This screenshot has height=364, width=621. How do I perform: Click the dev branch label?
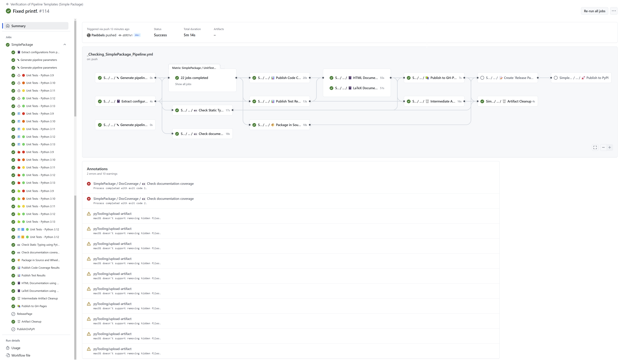(137, 35)
